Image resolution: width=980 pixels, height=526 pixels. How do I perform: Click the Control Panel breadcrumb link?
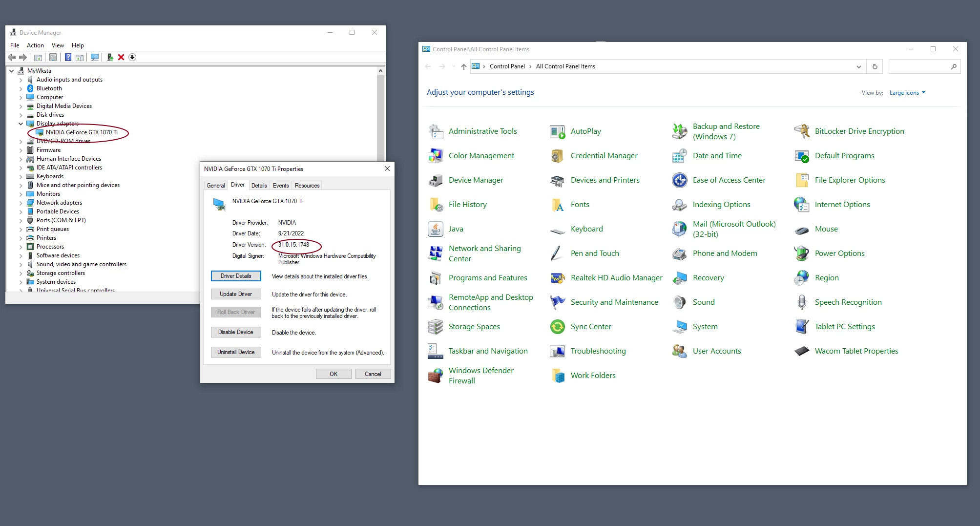tap(507, 66)
